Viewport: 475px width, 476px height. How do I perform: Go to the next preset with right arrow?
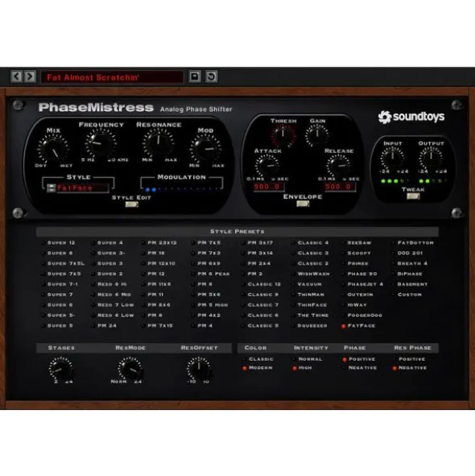coord(30,77)
